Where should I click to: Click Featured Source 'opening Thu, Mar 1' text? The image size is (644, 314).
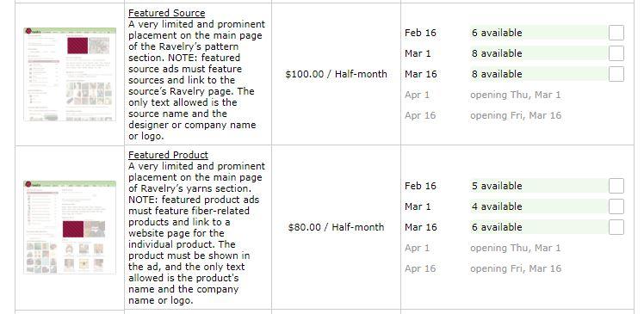(516, 95)
